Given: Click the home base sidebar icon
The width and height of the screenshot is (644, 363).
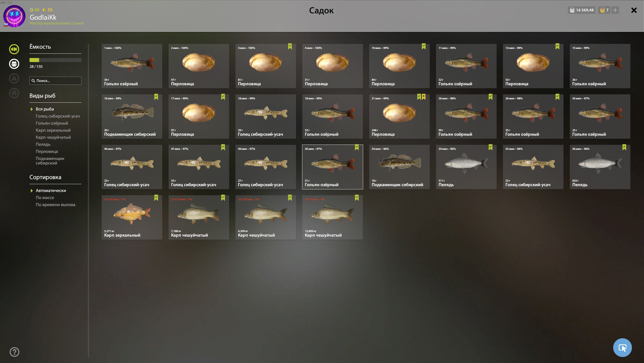Looking at the screenshot, I should 14,93.
